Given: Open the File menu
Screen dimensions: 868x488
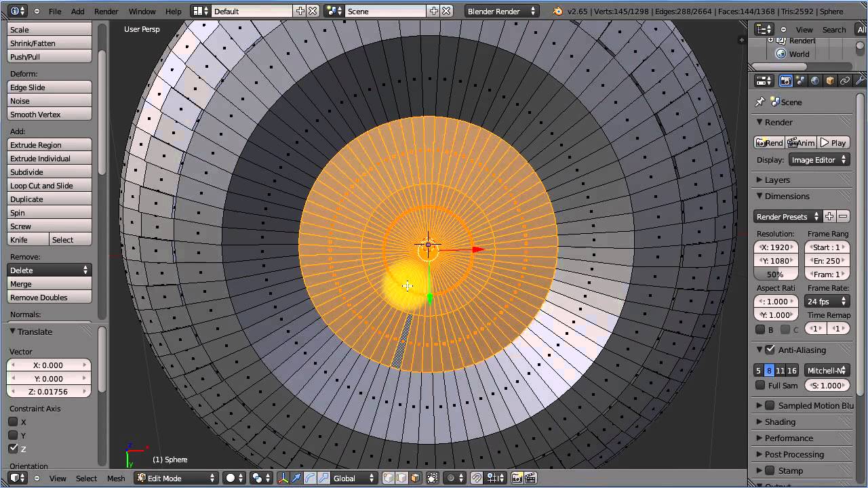Looking at the screenshot, I should pyautogui.click(x=55, y=12).
